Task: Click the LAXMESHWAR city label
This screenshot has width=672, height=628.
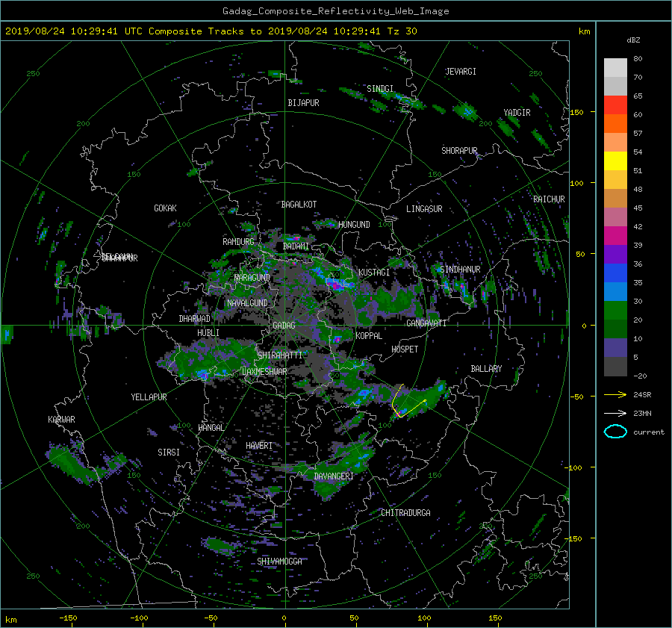Action: pos(264,372)
